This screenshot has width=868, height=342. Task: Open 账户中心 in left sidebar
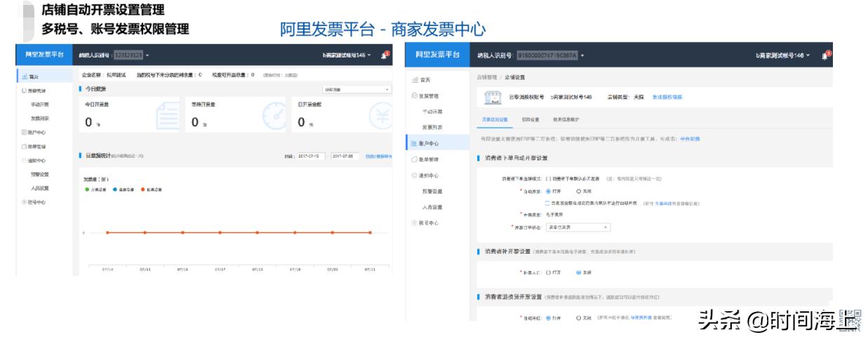[x=37, y=132]
